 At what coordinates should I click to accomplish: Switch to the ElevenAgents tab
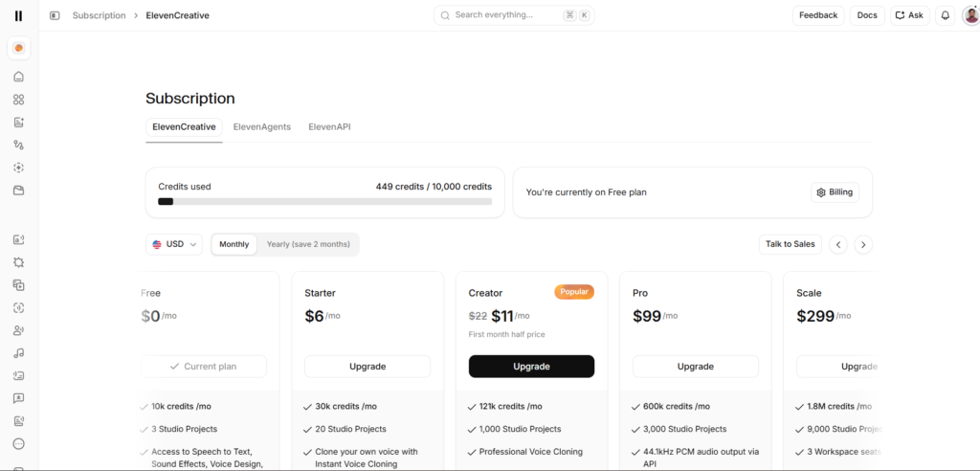[262, 127]
